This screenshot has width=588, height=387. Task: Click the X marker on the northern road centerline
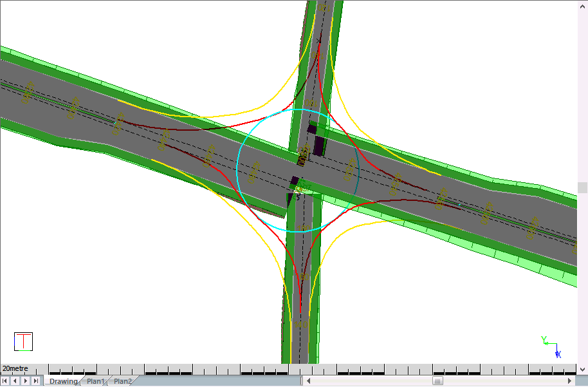[x=319, y=41]
